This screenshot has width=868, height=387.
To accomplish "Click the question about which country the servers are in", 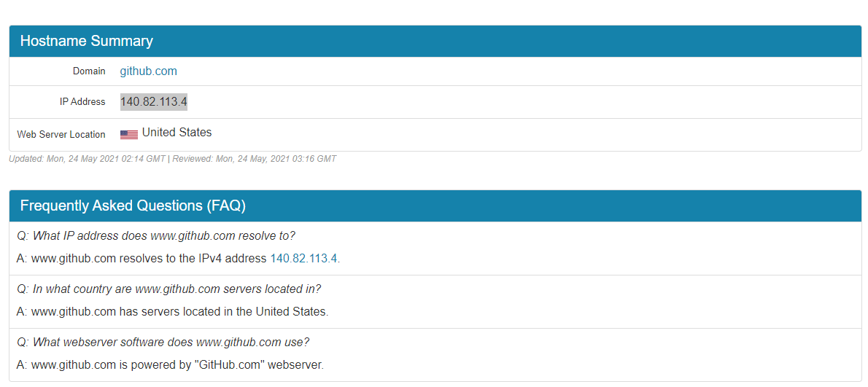I will tap(168, 289).
